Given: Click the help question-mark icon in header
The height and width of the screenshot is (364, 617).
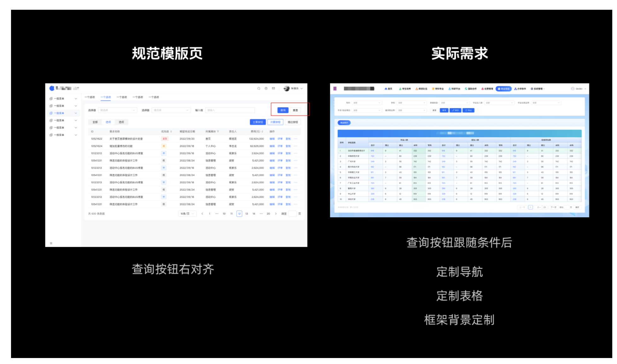Looking at the screenshot, I should tap(266, 88).
